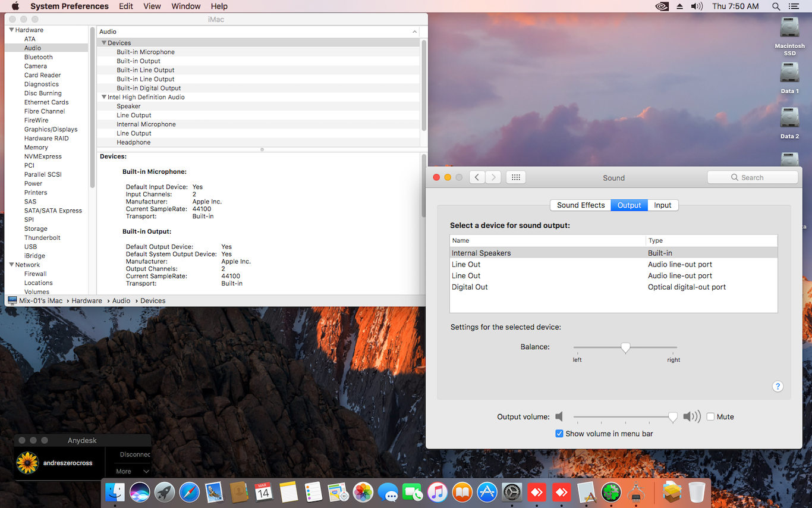This screenshot has height=508, width=812.
Task: Open the View menu
Action: 152,6
